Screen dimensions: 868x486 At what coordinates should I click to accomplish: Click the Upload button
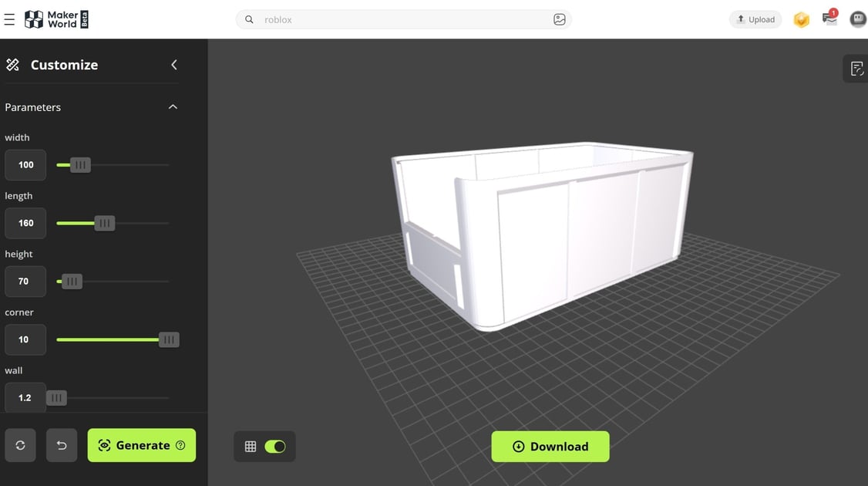755,19
